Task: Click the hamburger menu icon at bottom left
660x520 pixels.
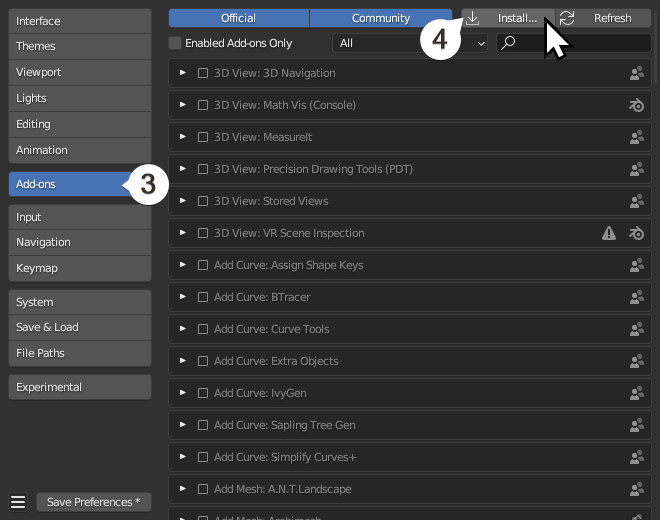Action: click(x=17, y=502)
